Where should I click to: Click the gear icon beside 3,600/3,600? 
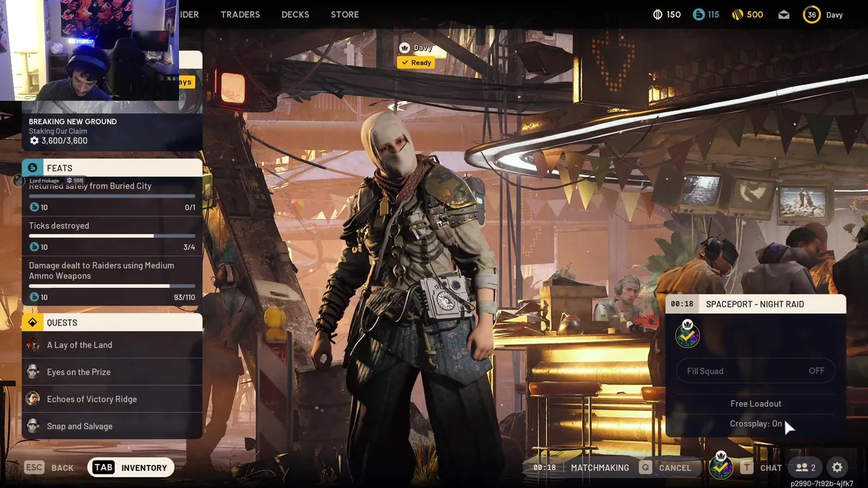coord(34,141)
